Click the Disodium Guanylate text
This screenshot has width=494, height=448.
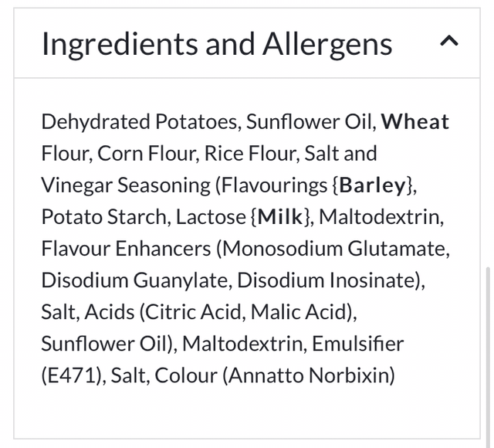point(137,280)
